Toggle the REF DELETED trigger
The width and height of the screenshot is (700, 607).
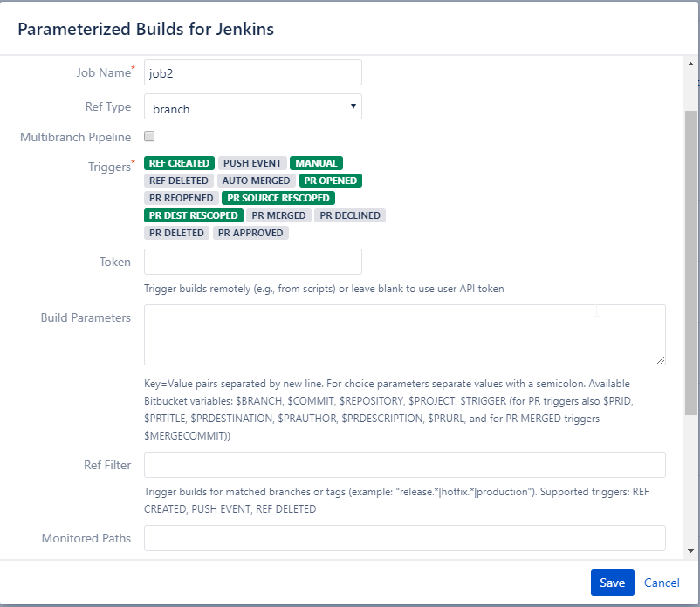click(179, 181)
